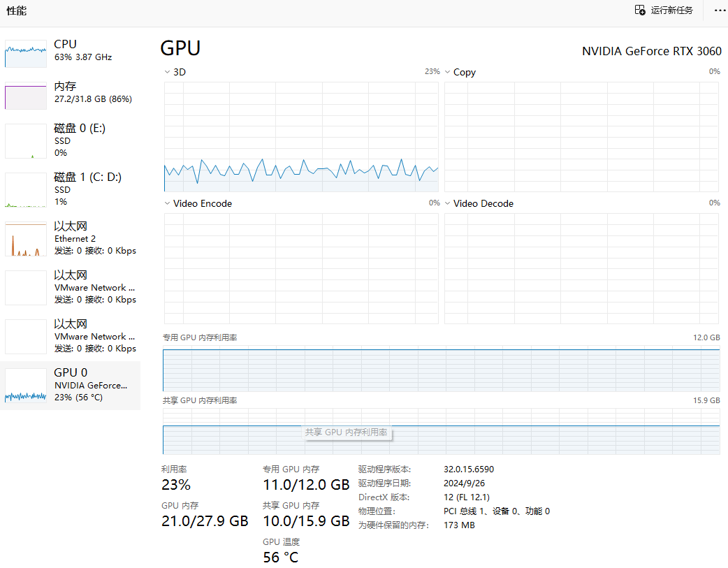Viewport: 728px width, 568px height.
Task: Click the run new task icon
Action: coord(640,10)
